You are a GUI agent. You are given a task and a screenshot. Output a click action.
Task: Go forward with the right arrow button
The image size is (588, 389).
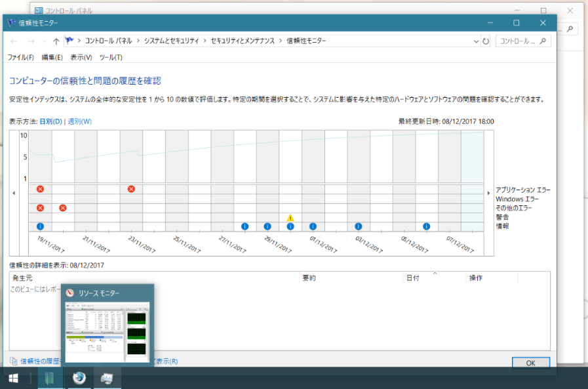[31, 41]
